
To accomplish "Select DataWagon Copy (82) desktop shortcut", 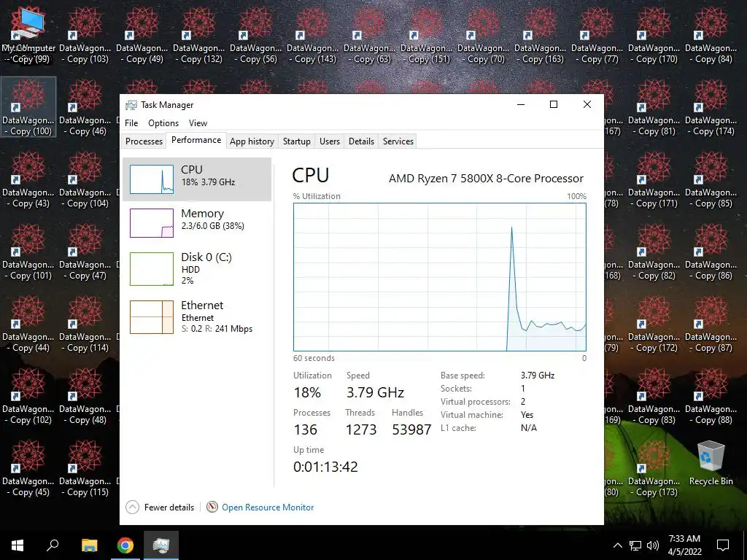I will click(x=654, y=252).
